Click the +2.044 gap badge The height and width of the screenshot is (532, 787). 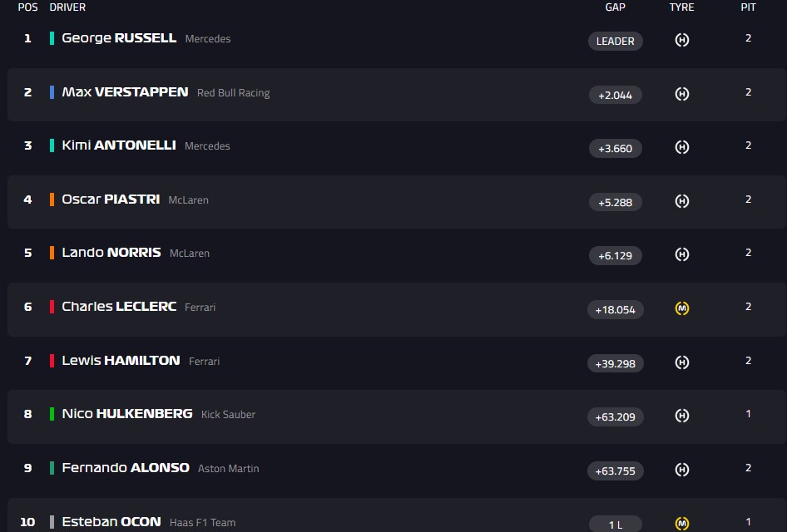point(615,95)
